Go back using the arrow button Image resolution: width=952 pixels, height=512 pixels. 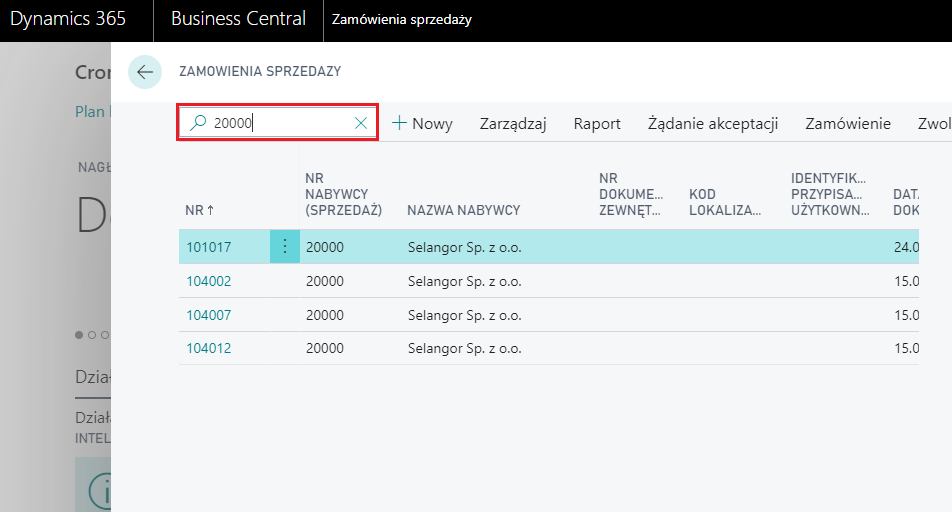point(144,72)
